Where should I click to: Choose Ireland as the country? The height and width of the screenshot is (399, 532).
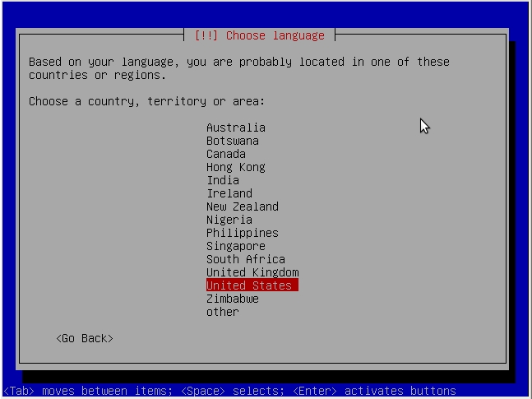pyautogui.click(x=229, y=193)
